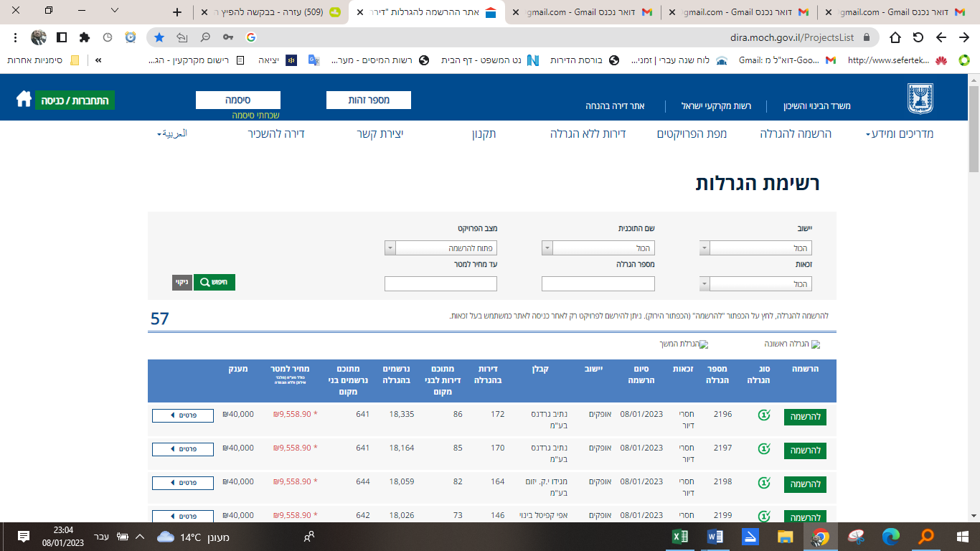Open the العربية language dropdown
Image resolution: width=980 pixels, height=551 pixels.
click(x=172, y=133)
